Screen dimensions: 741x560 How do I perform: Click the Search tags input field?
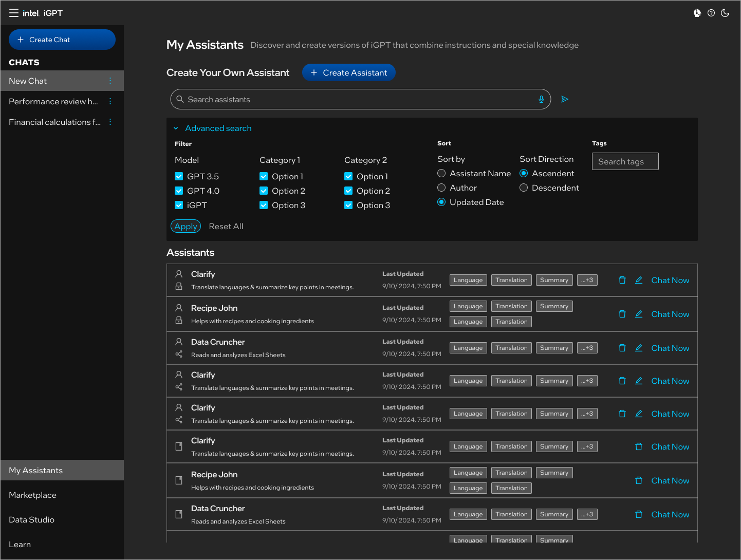[625, 161]
